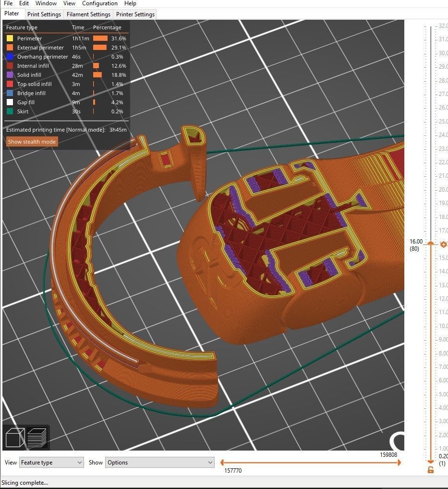The height and width of the screenshot is (489, 448).
Task: Click the Slicing complete status text
Action: click(24, 483)
